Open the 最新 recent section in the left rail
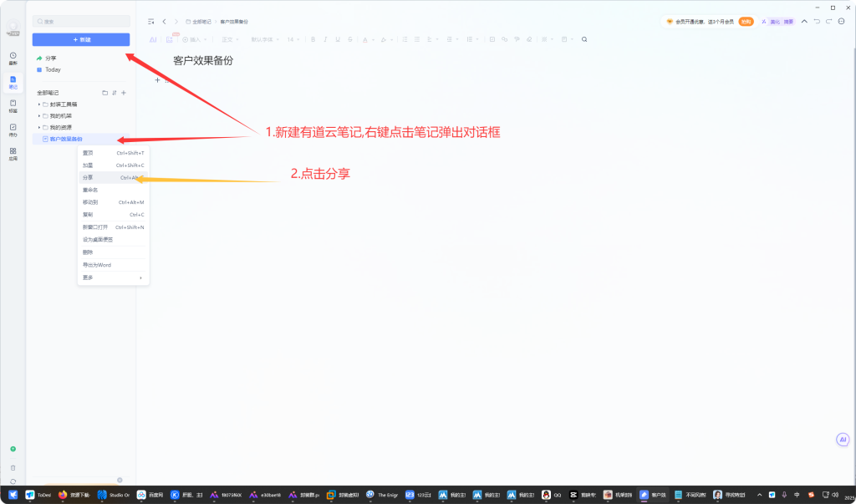 point(13,59)
